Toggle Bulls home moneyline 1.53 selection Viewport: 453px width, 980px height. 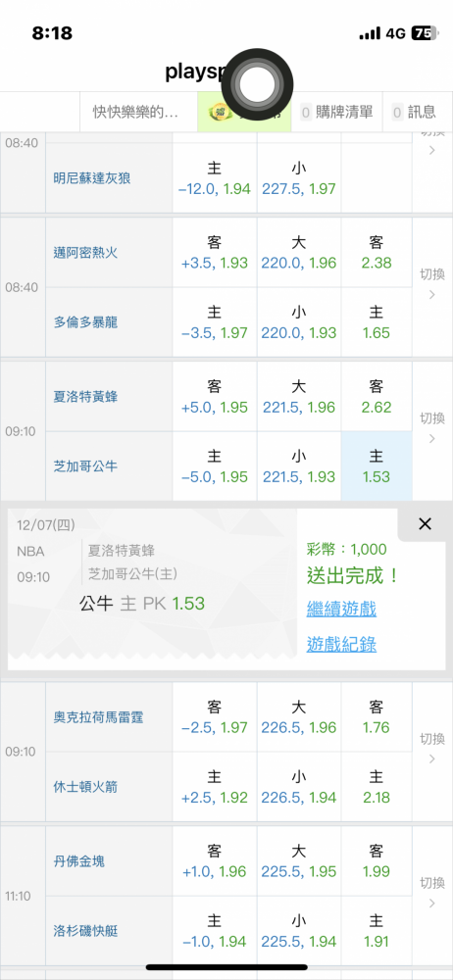coord(377,466)
